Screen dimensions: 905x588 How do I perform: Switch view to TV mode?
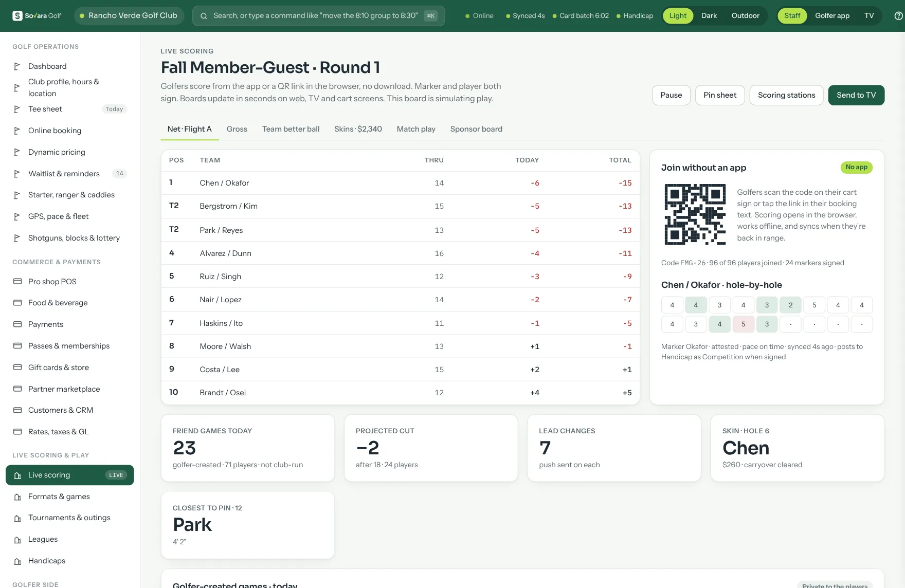point(869,16)
